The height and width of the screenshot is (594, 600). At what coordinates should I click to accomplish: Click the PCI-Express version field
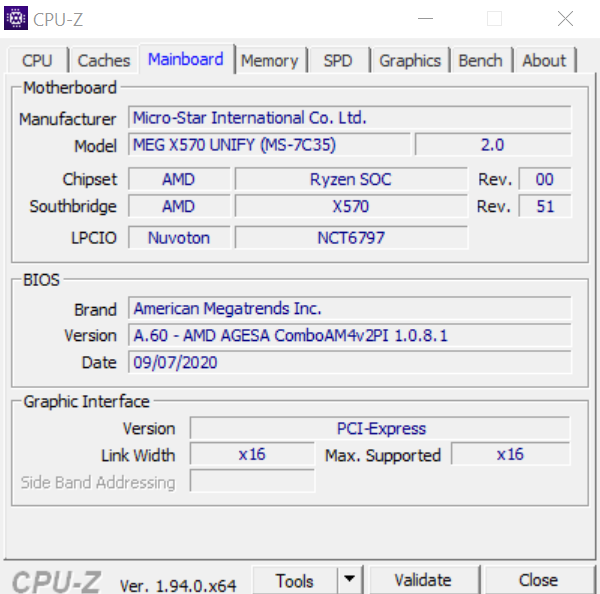pyautogui.click(x=380, y=428)
